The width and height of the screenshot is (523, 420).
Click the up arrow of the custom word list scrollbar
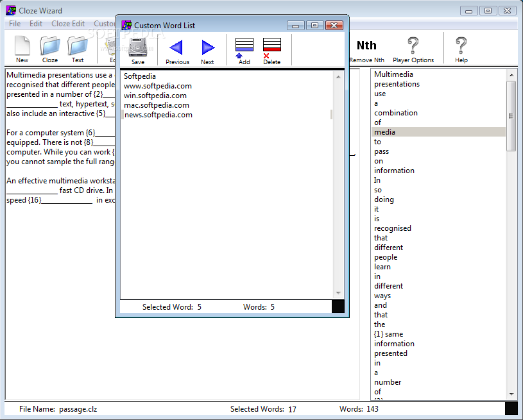[338, 77]
